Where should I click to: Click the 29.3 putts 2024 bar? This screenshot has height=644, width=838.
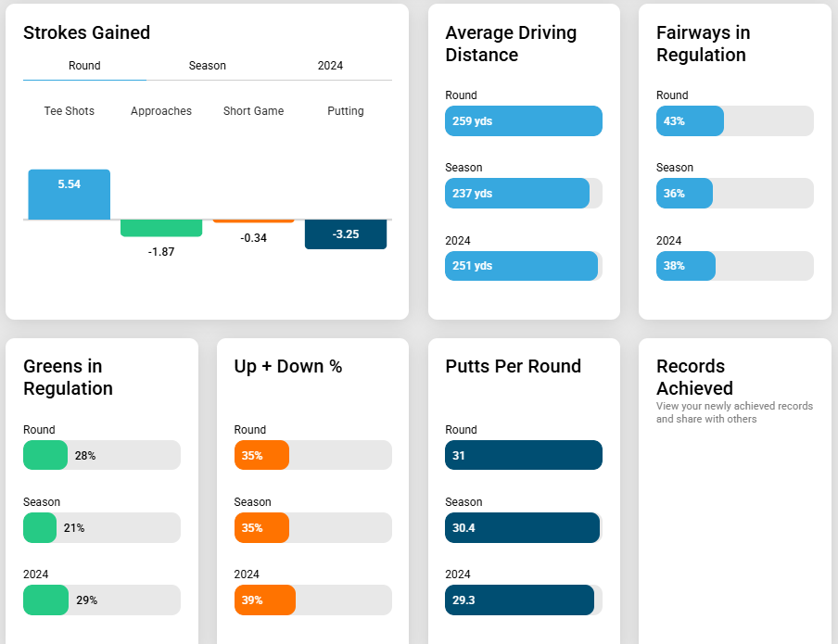(x=519, y=600)
